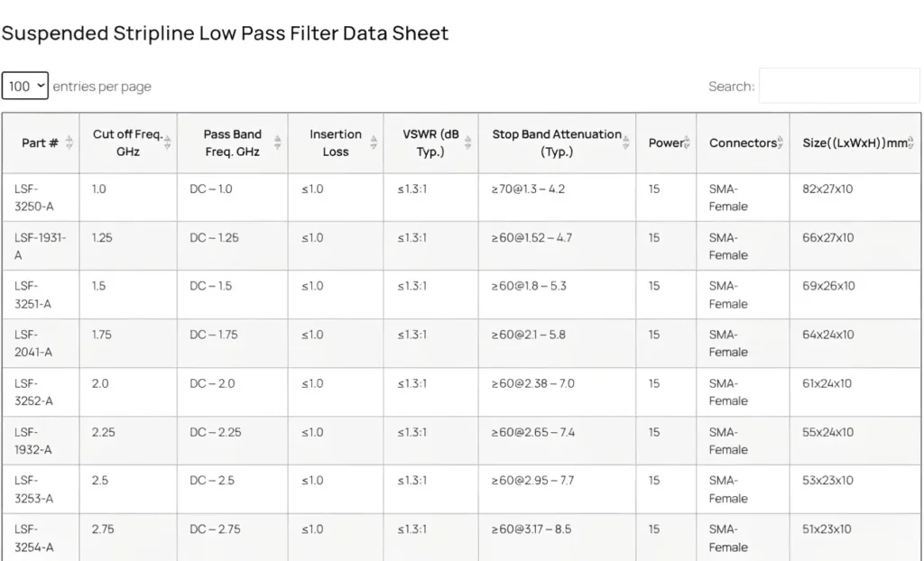Screen dimensions: 924x561
Task: Click the Suspended Stripline data sheet heading
Action: [225, 33]
